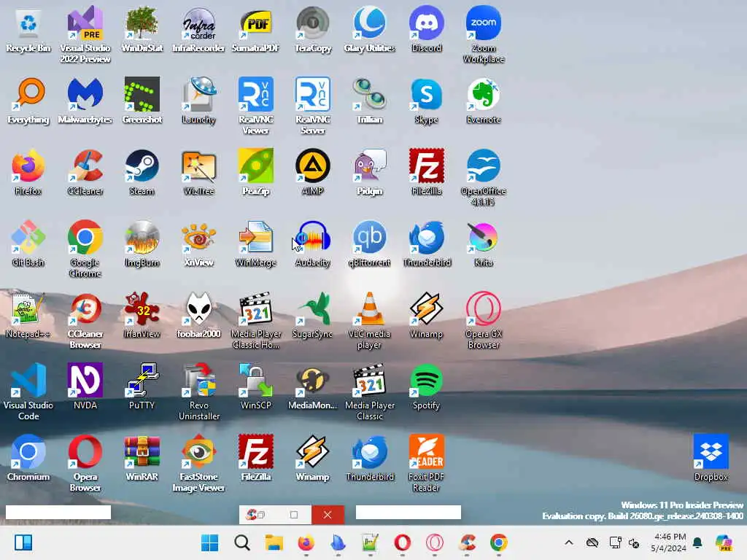The width and height of the screenshot is (747, 560).
Task: Open the Skype shortcut
Action: point(426,101)
